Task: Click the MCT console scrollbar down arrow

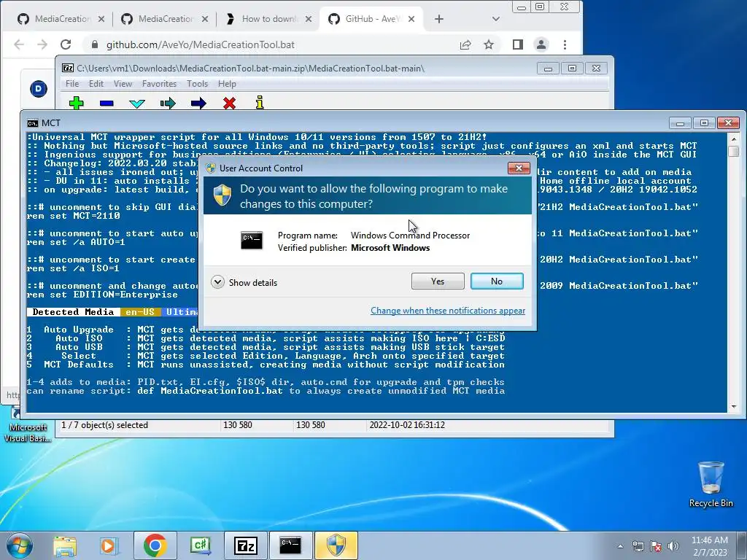Action: (734, 407)
